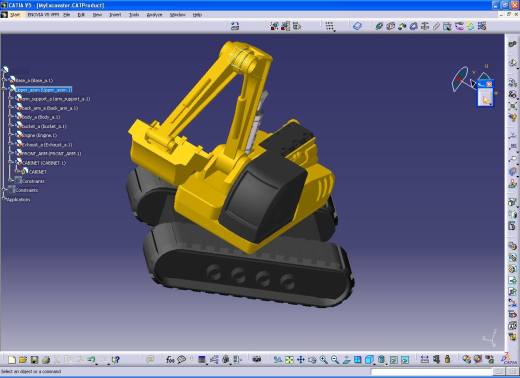Open the Window menu
This screenshot has height=378, width=520.
pyautogui.click(x=178, y=15)
